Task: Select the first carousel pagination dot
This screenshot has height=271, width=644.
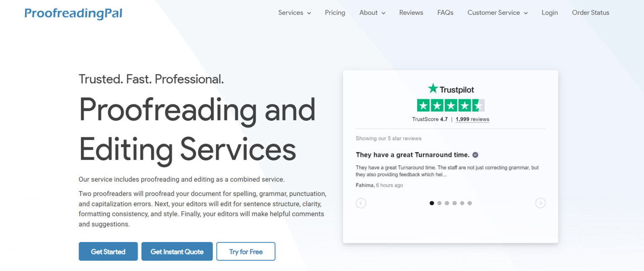Action: 431,203
